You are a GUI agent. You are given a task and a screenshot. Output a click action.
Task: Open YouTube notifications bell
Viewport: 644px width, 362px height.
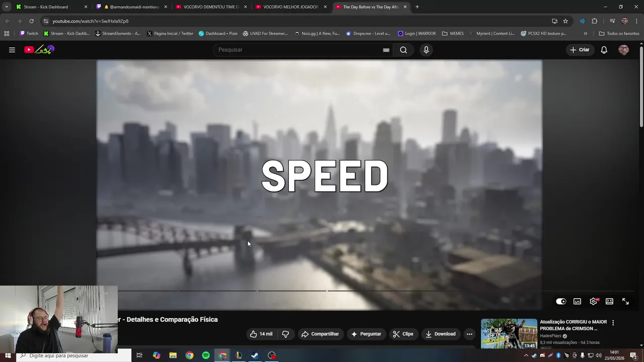coord(604,50)
